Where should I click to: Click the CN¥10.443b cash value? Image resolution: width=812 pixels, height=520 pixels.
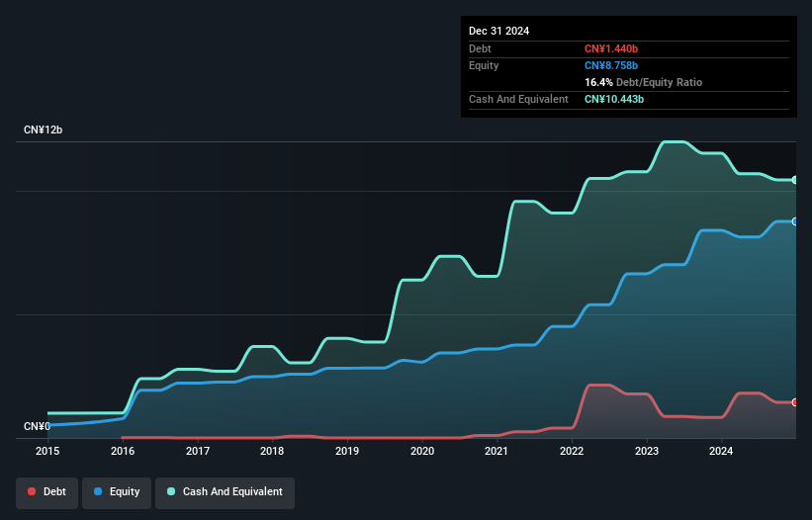tap(614, 99)
